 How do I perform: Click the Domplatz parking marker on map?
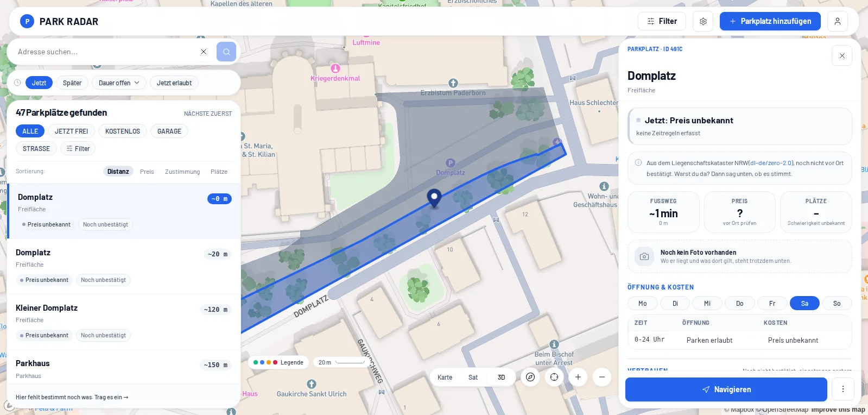[x=450, y=163]
